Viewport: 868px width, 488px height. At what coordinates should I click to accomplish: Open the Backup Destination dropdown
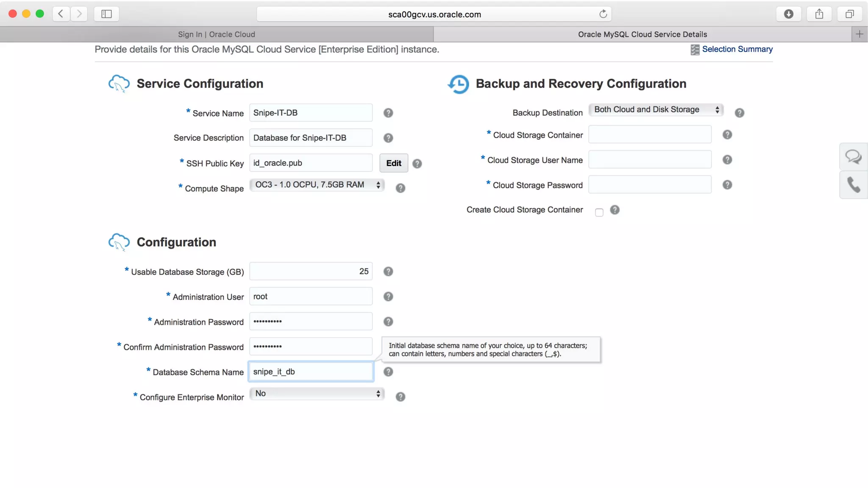[x=656, y=110]
